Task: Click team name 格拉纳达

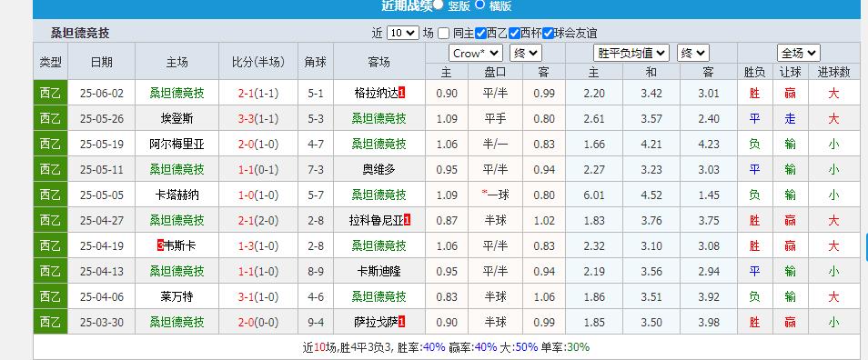Action: 377,93
